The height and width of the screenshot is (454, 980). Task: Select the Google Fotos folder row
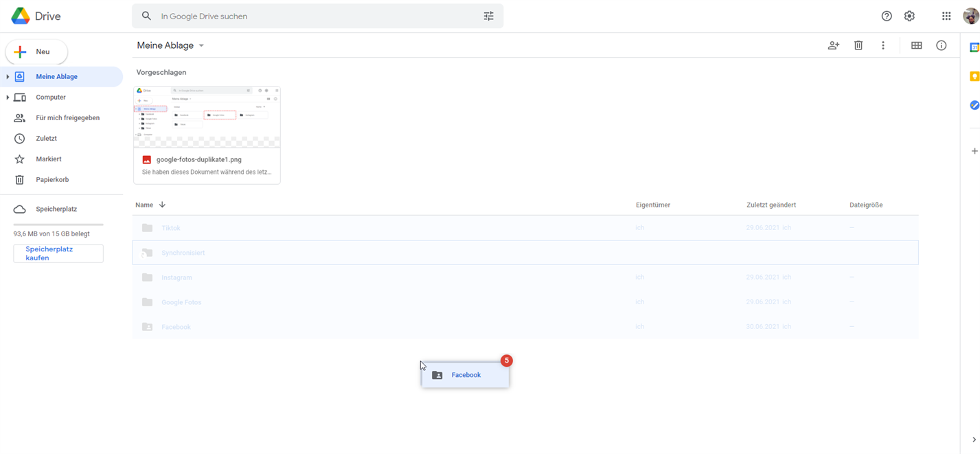coord(525,302)
